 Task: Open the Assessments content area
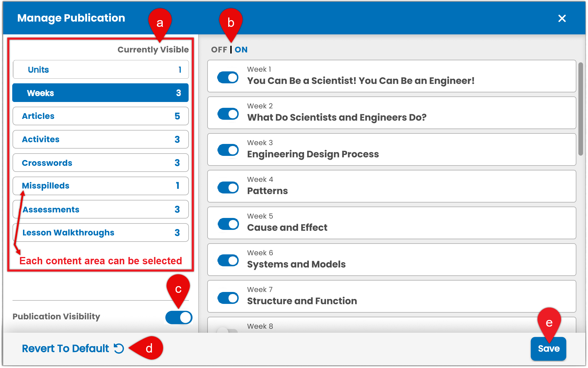coord(101,209)
